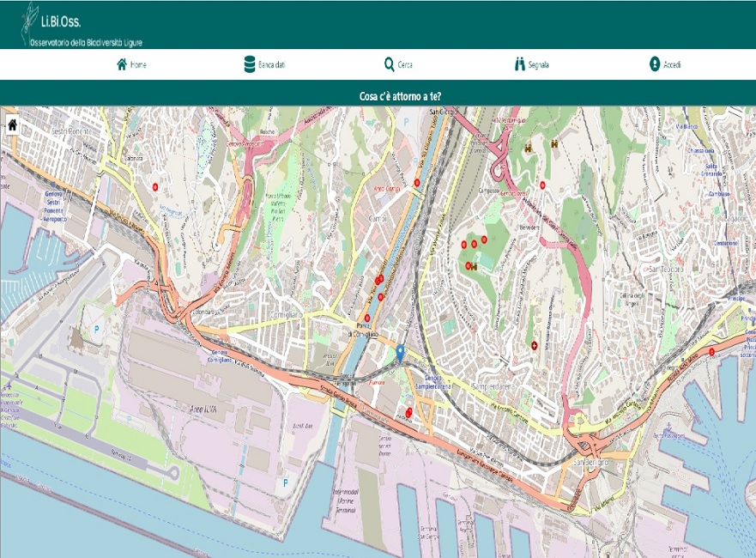Viewport: 756px width, 558px height.
Task: Click the 'Area ILVA' map label
Action: click(203, 409)
